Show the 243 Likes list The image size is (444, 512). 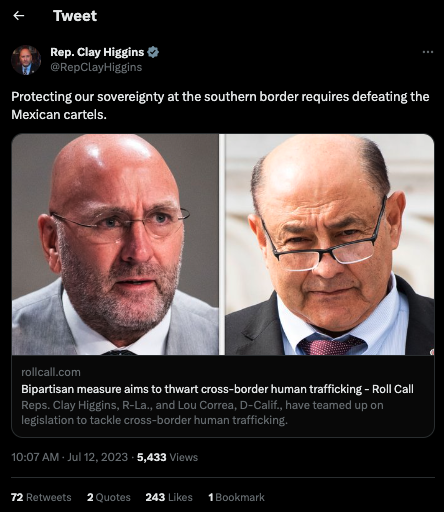(169, 497)
